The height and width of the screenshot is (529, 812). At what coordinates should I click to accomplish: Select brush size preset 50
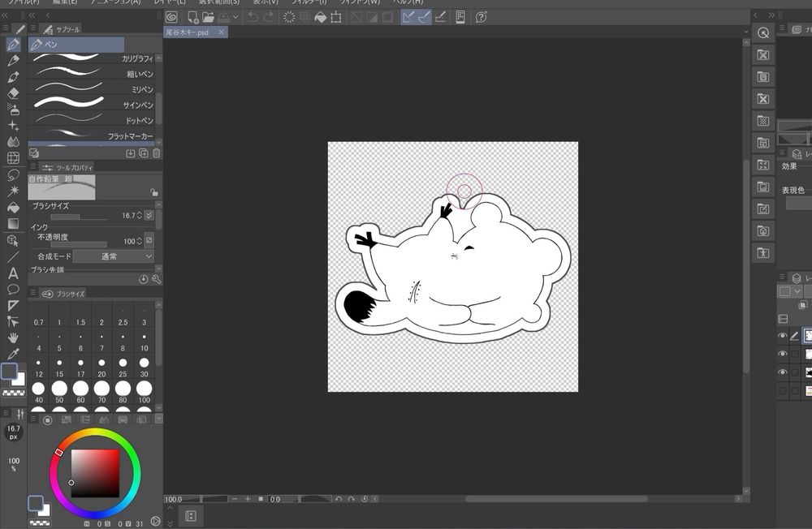pos(59,391)
